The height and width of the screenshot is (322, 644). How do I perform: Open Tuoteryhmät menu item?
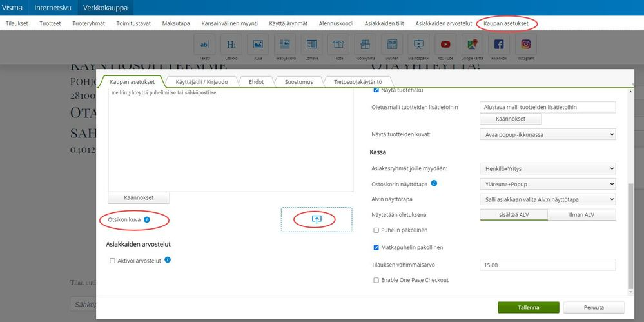tap(89, 23)
